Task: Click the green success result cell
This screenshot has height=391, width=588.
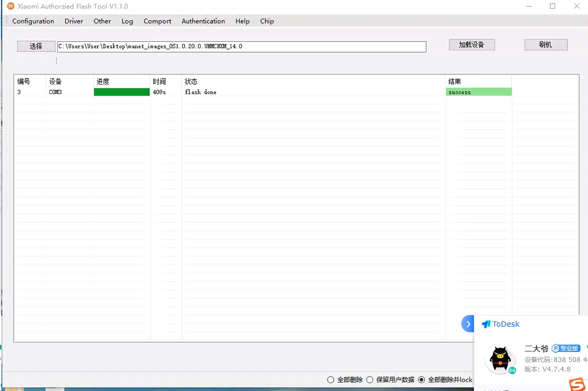Action: [478, 92]
